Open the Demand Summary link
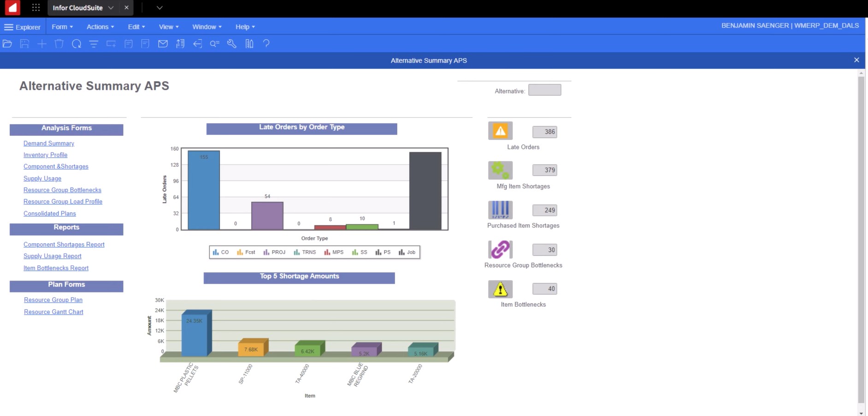 pos(49,143)
